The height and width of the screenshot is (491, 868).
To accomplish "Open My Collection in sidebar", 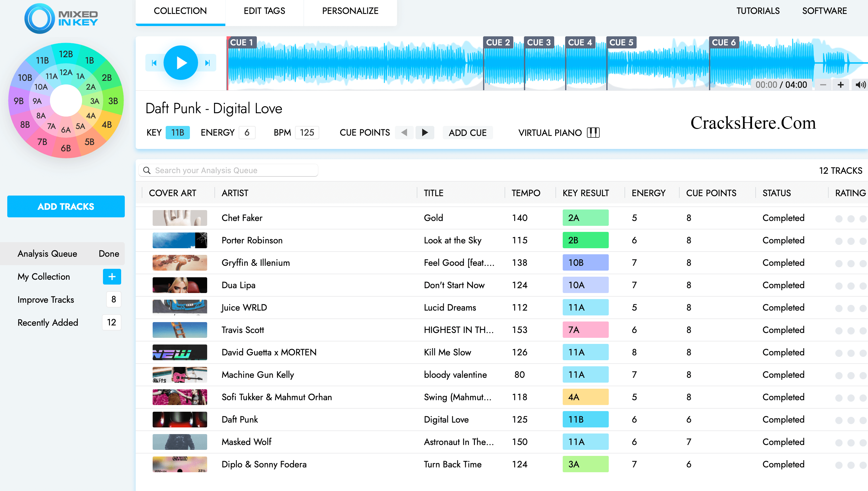I will [x=44, y=276].
